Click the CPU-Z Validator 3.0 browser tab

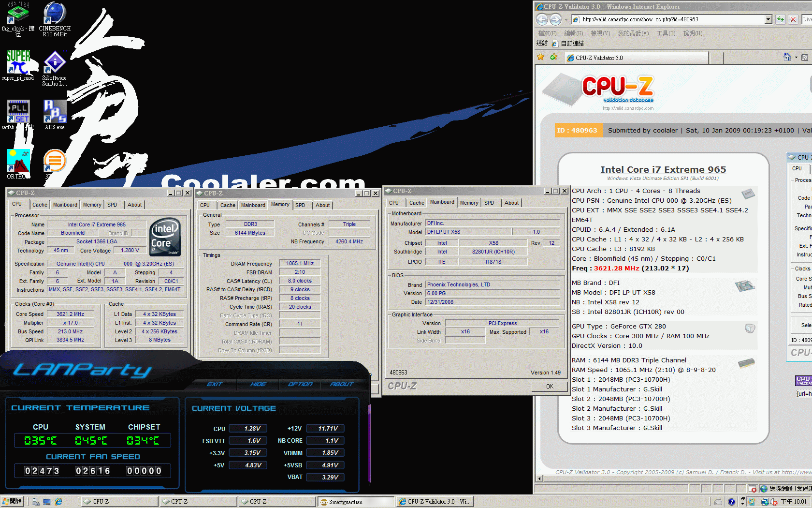636,58
